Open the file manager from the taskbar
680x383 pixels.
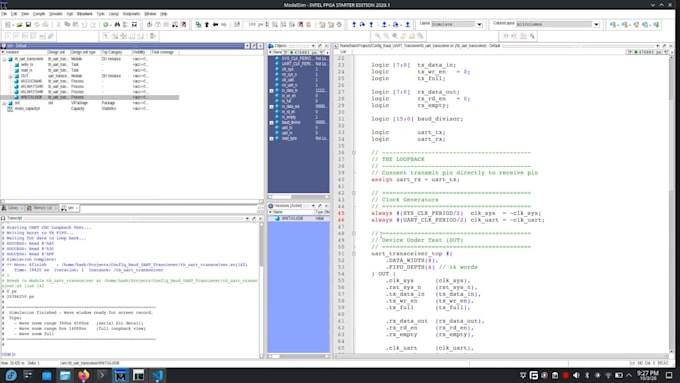coord(65,375)
